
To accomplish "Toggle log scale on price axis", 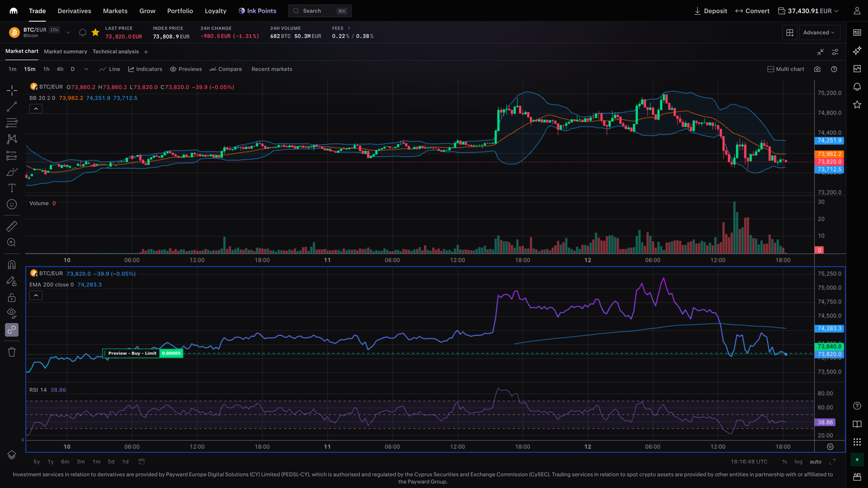I will coord(798,461).
